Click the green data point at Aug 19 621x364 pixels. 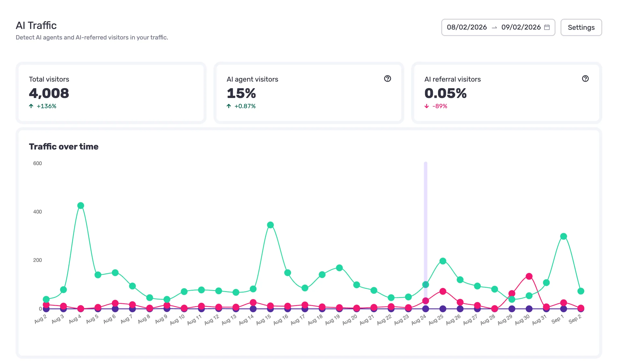(x=340, y=268)
